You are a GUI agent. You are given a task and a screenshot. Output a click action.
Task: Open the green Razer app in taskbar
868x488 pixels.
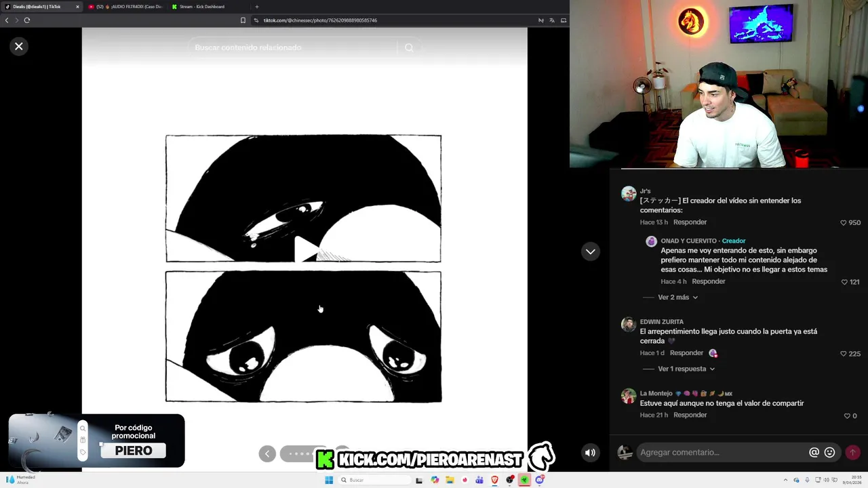tap(525, 480)
